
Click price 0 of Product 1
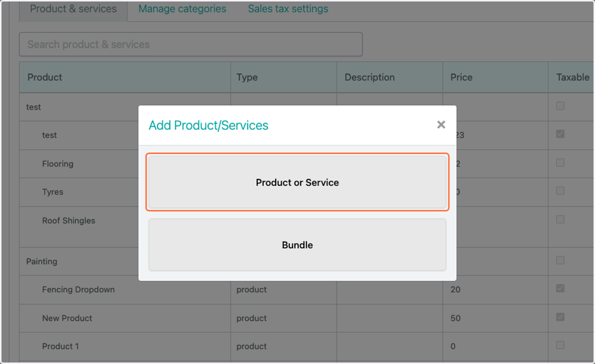(453, 347)
